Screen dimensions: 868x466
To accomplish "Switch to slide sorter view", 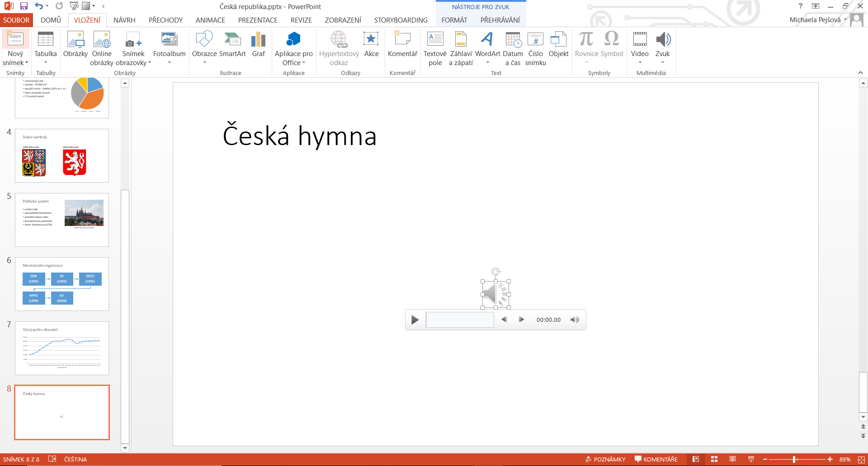I will coord(714,459).
